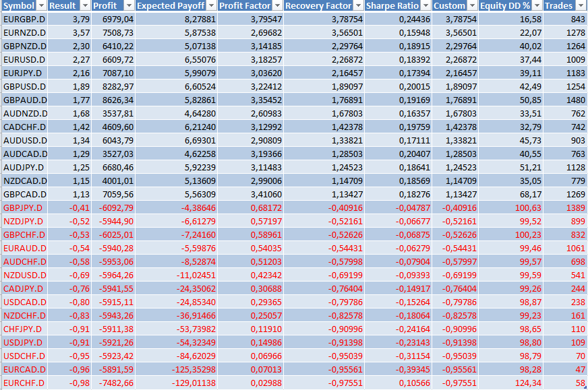The height and width of the screenshot is (390, 588).
Task: Select the AUDUSD.D symbol cell
Action: [x=24, y=141]
